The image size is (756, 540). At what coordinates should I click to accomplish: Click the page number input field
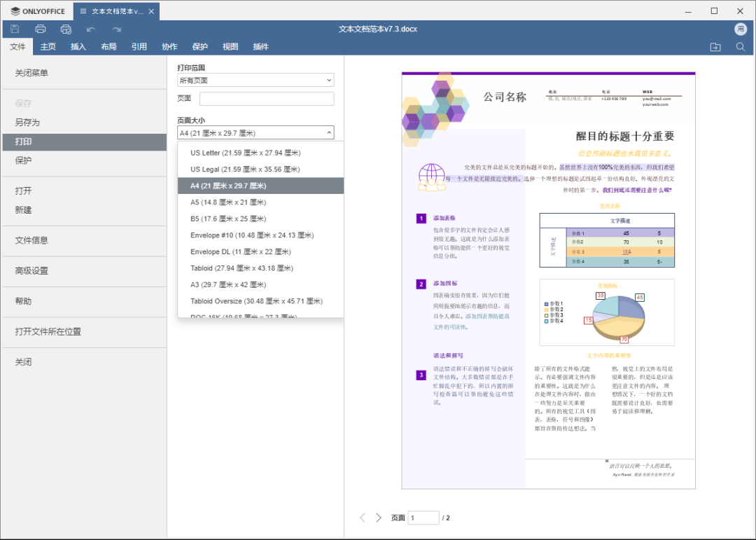click(x=423, y=518)
